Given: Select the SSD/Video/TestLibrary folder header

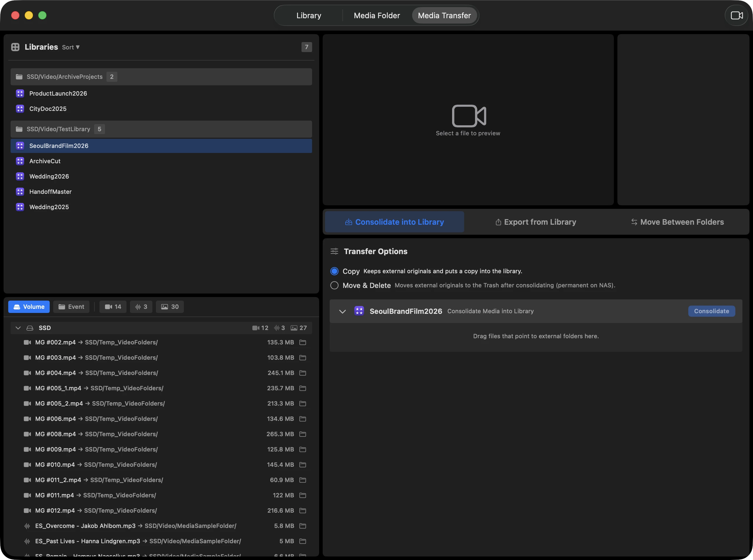Looking at the screenshot, I should tap(161, 129).
